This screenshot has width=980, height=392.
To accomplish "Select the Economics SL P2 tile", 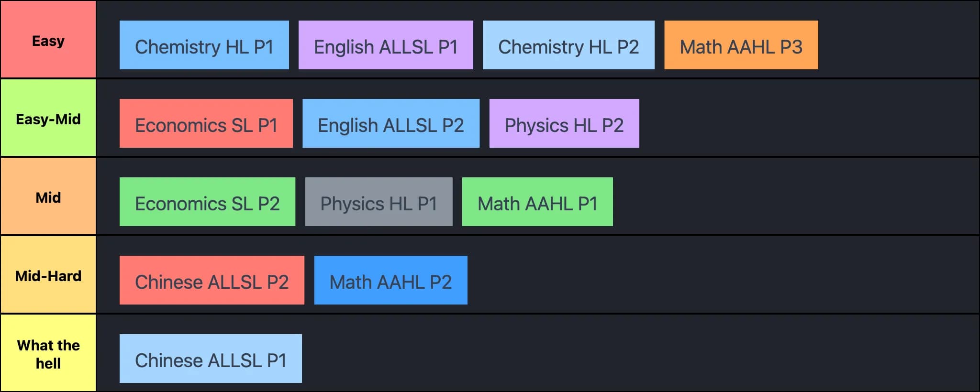I will tap(207, 202).
